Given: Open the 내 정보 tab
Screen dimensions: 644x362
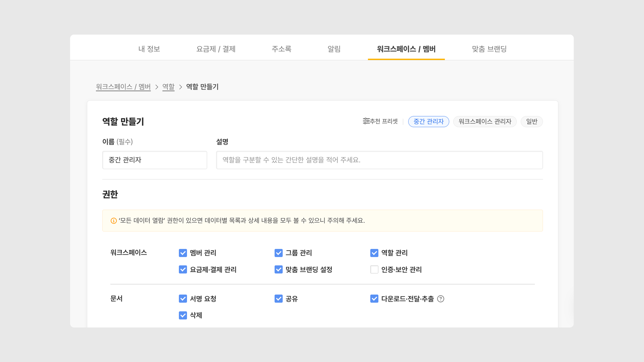Looking at the screenshot, I should tap(149, 49).
